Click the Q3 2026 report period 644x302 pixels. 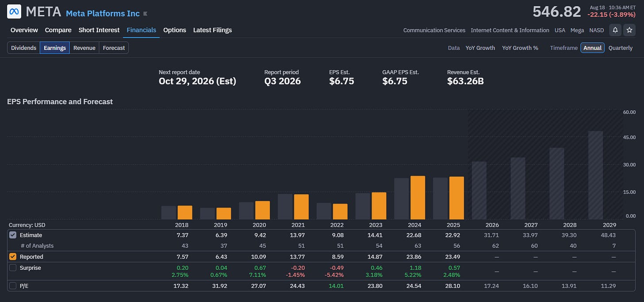[283, 81]
